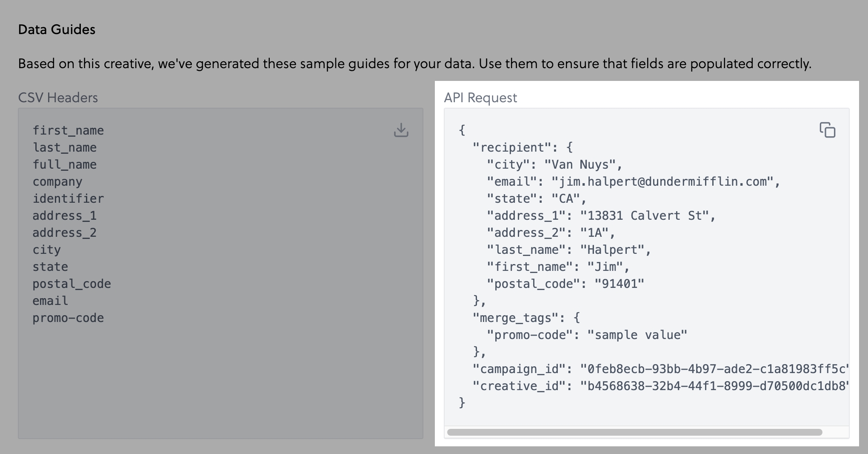Click the creative_id value in JSON
868x454 pixels.
(x=715, y=386)
